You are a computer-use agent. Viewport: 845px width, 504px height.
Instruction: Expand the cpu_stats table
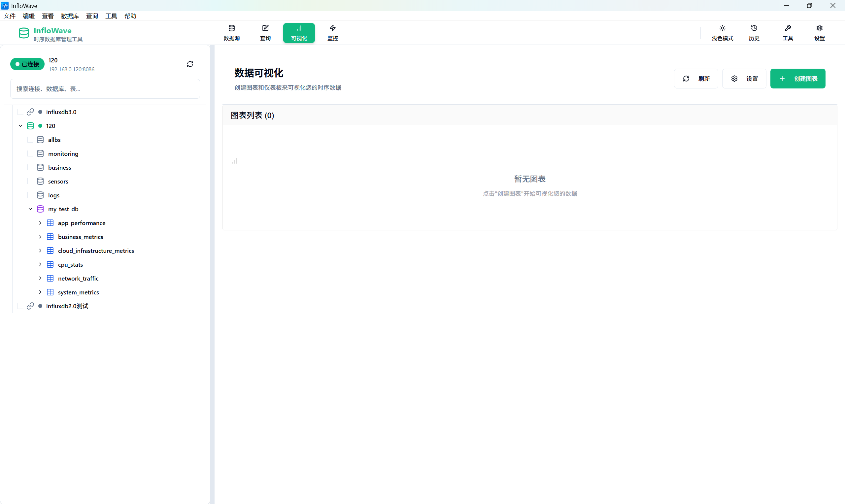click(40, 265)
